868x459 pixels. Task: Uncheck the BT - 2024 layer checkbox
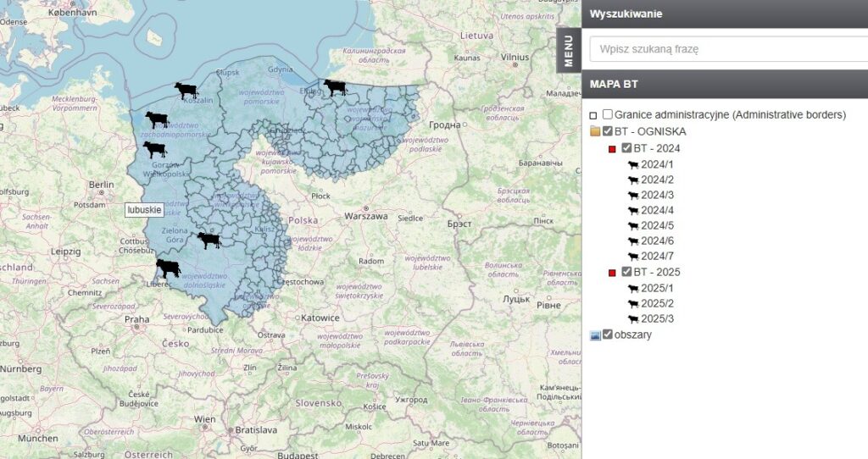tap(626, 148)
